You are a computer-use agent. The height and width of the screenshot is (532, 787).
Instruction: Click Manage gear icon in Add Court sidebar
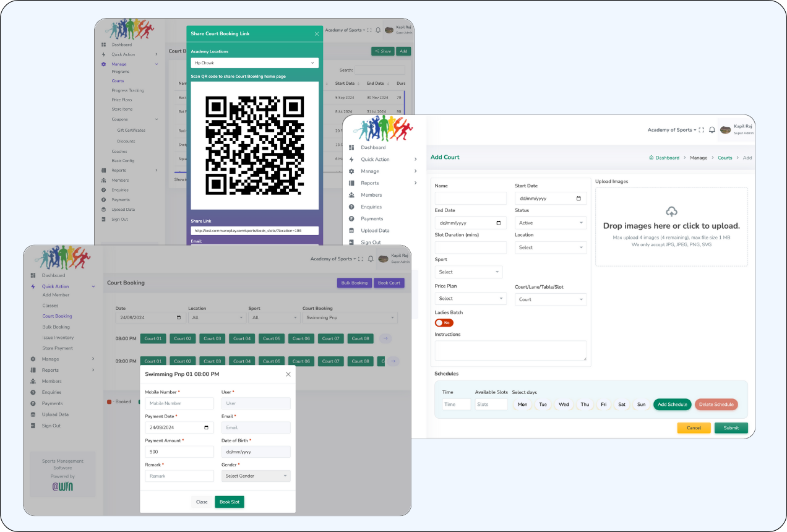(351, 171)
